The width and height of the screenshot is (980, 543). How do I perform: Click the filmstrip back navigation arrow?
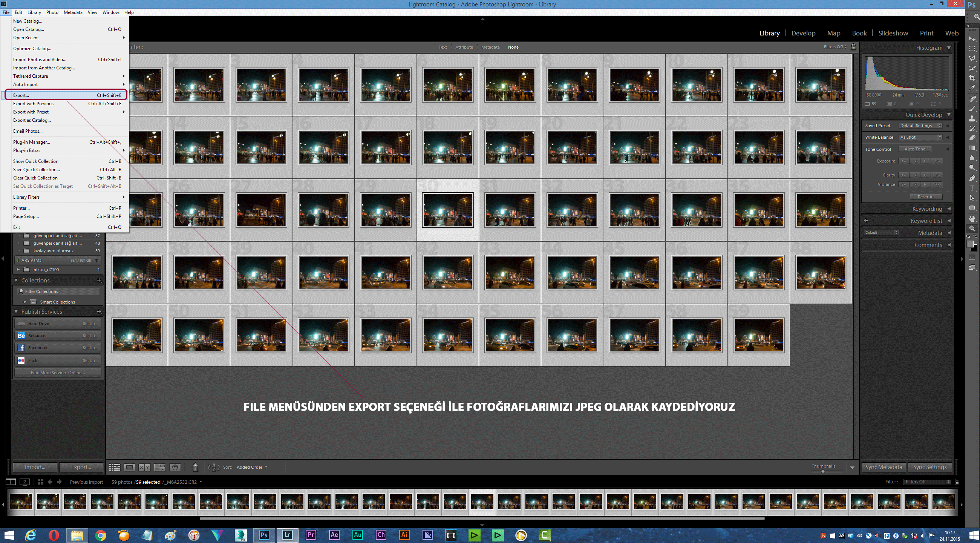(x=50, y=482)
